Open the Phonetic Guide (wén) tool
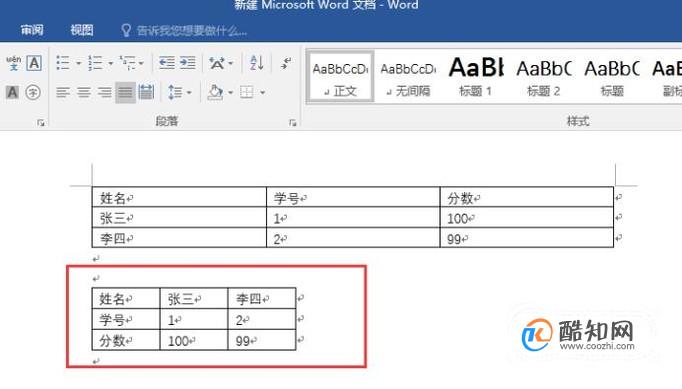 [13, 64]
